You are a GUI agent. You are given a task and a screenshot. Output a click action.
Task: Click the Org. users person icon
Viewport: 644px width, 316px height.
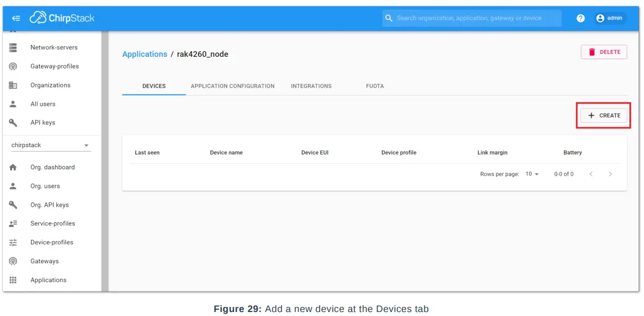(13, 186)
